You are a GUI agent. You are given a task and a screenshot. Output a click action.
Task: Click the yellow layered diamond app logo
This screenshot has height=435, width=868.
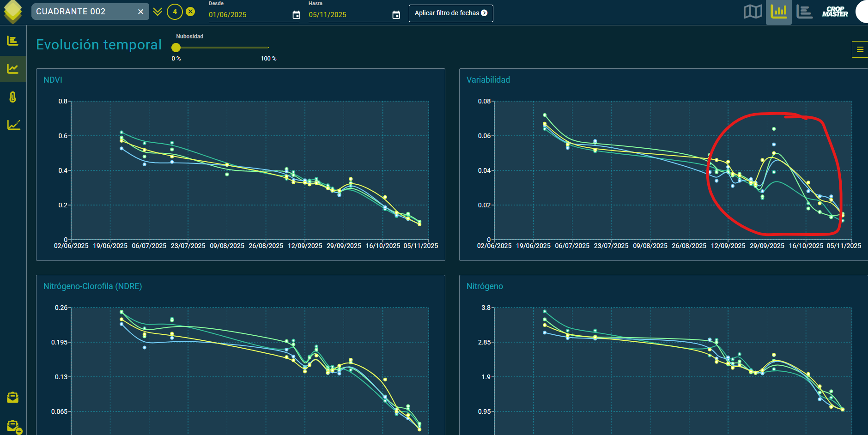click(x=13, y=12)
